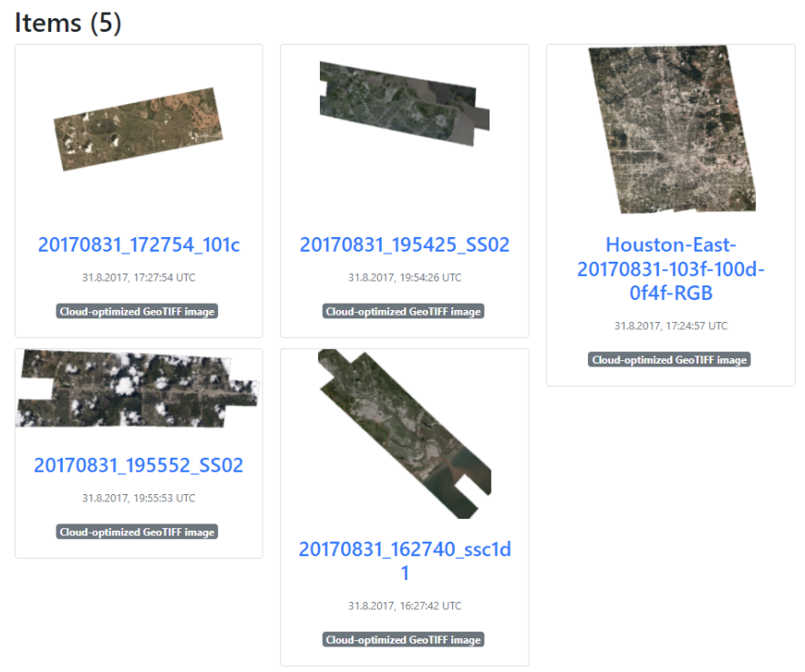Image resolution: width=805 pixels, height=672 pixels.
Task: Click the cloudy thumbnail above 20170831_195552_SS02
Action: coord(137,388)
